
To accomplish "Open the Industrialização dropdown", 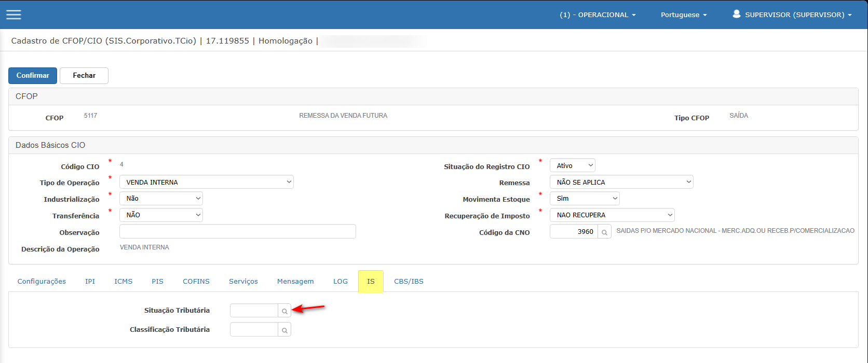I will coord(161,199).
